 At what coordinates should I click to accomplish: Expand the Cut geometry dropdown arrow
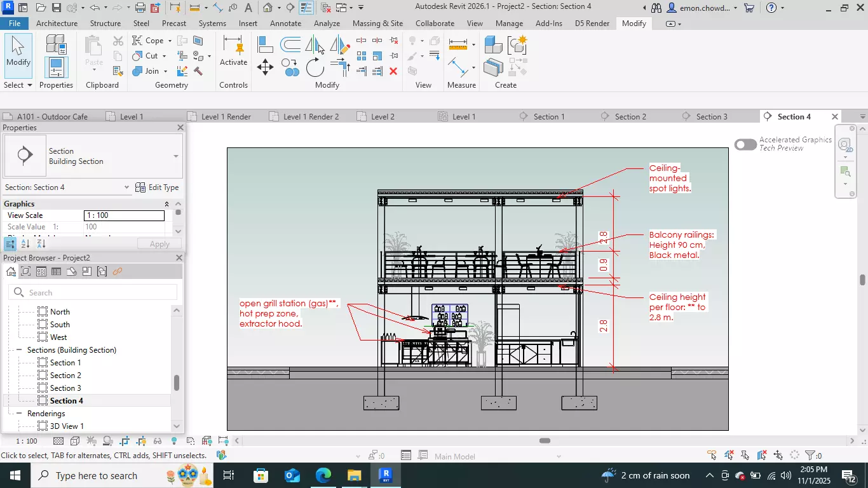pos(164,56)
